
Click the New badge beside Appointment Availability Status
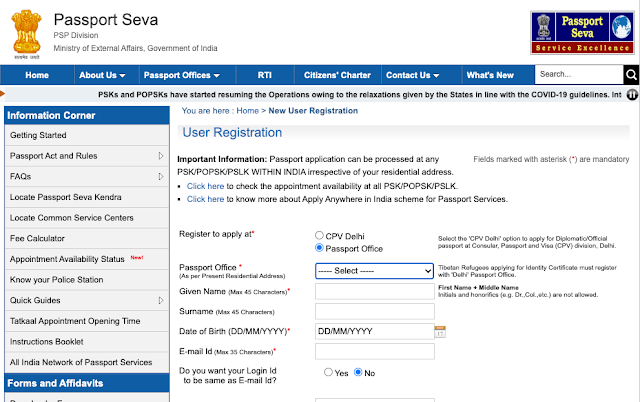(x=137, y=258)
